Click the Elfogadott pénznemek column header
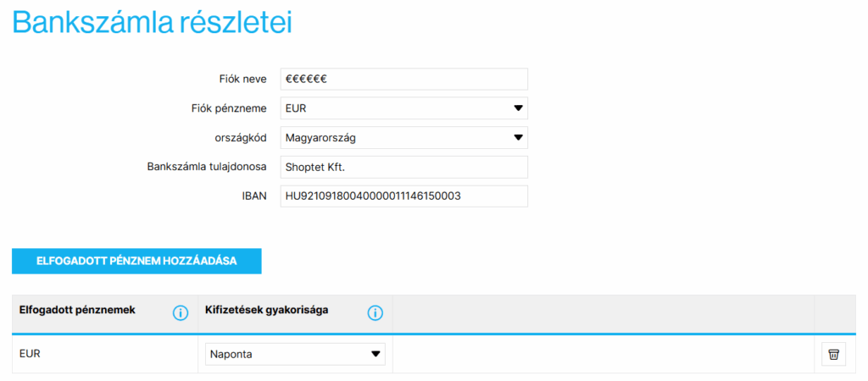The image size is (868, 381). pos(77,310)
